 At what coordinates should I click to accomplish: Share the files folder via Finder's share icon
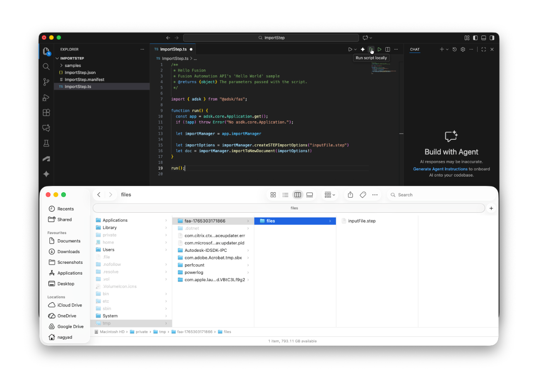coord(350,194)
